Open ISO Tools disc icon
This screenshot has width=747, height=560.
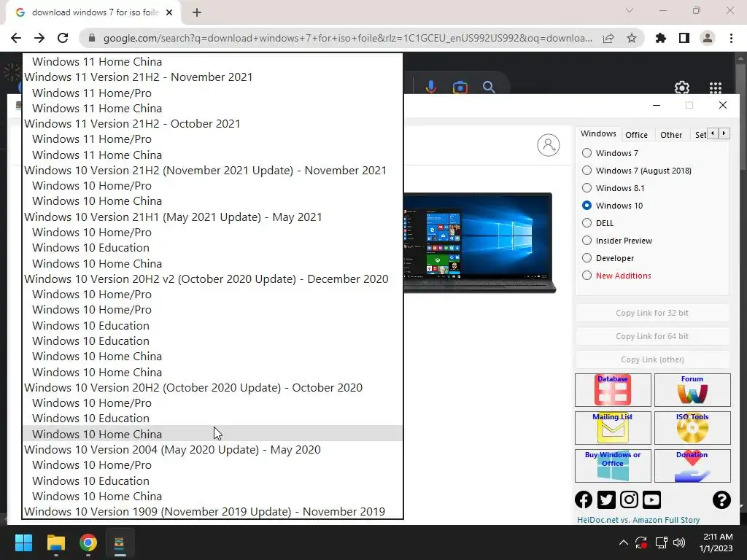tap(692, 427)
